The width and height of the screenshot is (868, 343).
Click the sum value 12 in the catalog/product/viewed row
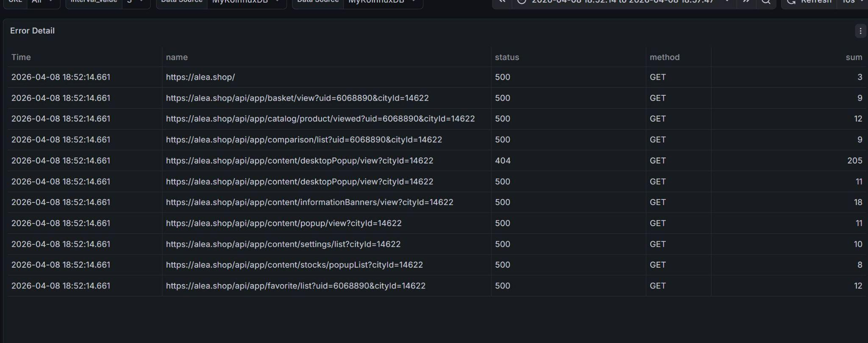coord(858,119)
